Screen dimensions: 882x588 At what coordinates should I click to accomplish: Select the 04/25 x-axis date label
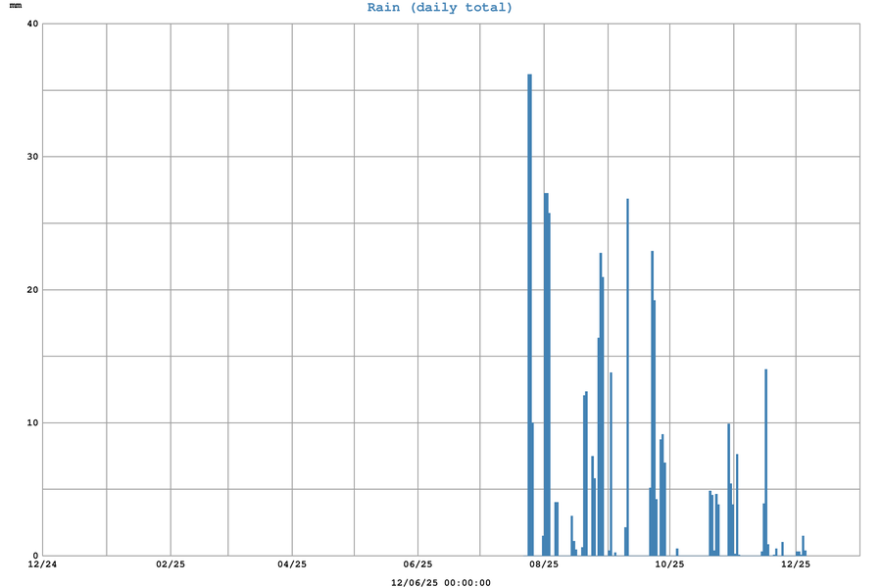point(292,564)
